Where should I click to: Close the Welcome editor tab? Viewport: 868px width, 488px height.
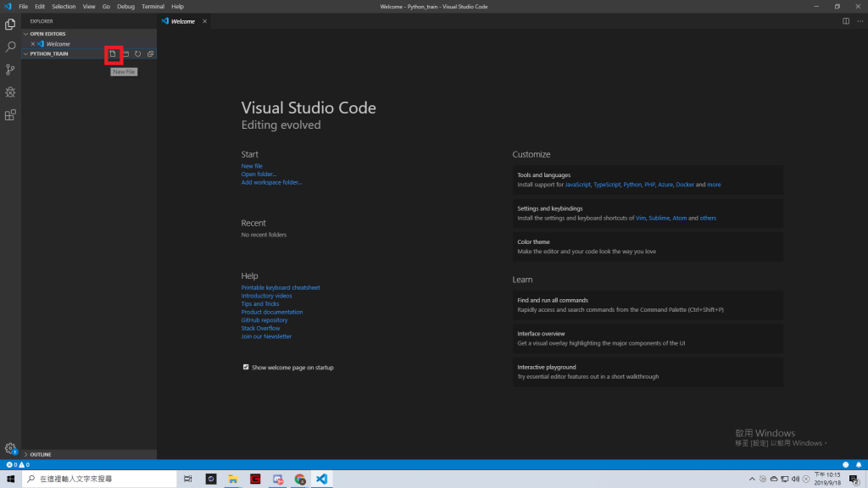205,21
